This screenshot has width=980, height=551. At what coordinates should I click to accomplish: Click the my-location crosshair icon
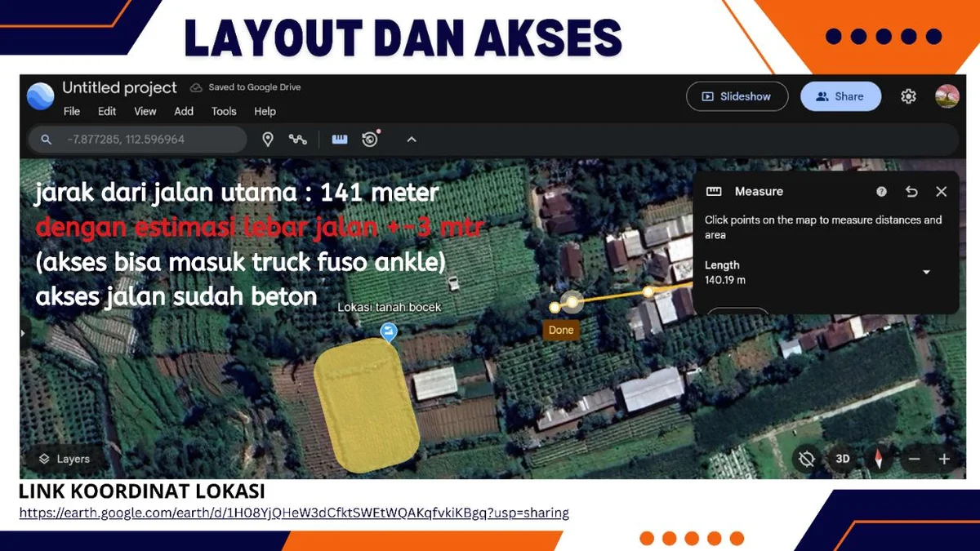pos(806,459)
